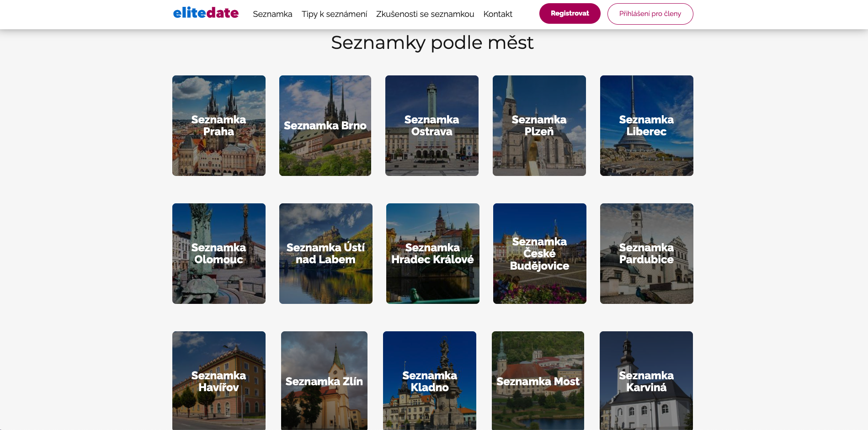The image size is (868, 430).
Task: Click Seznamka Ústí nad Labem card
Action: coord(326,254)
